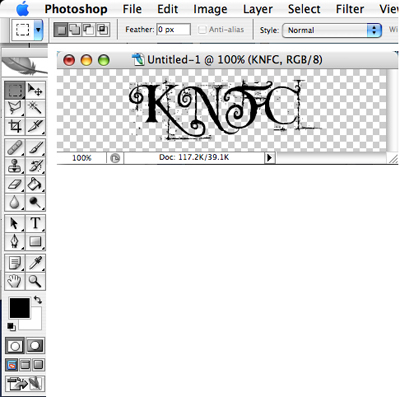The height and width of the screenshot is (397, 400).
Task: Open the Edit menu
Action: (x=168, y=9)
